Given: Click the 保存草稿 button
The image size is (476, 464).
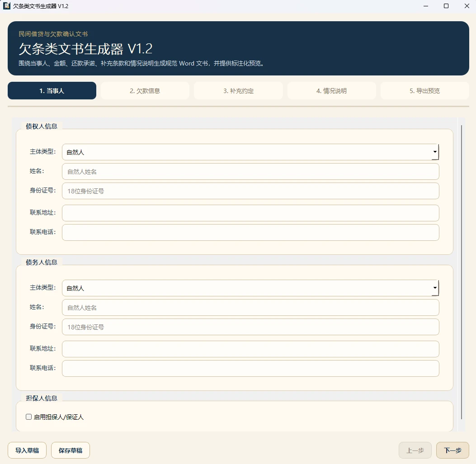Looking at the screenshot, I should [x=71, y=450].
